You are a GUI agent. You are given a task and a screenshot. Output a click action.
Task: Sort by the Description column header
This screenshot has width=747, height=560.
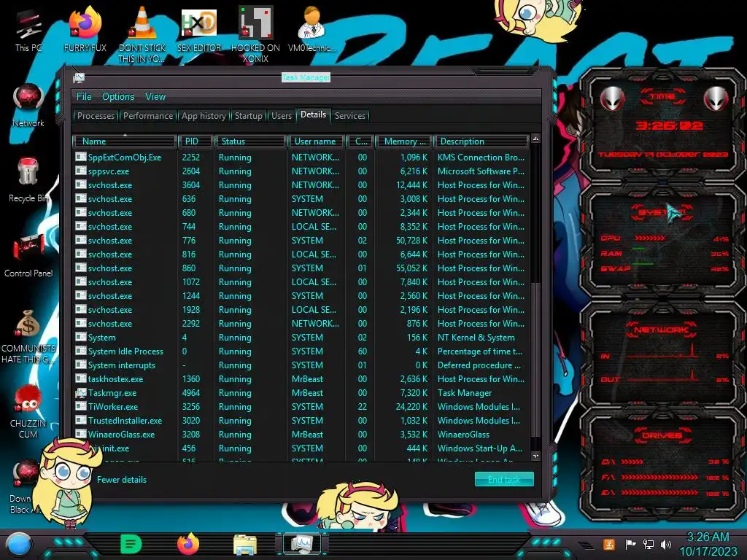[481, 141]
